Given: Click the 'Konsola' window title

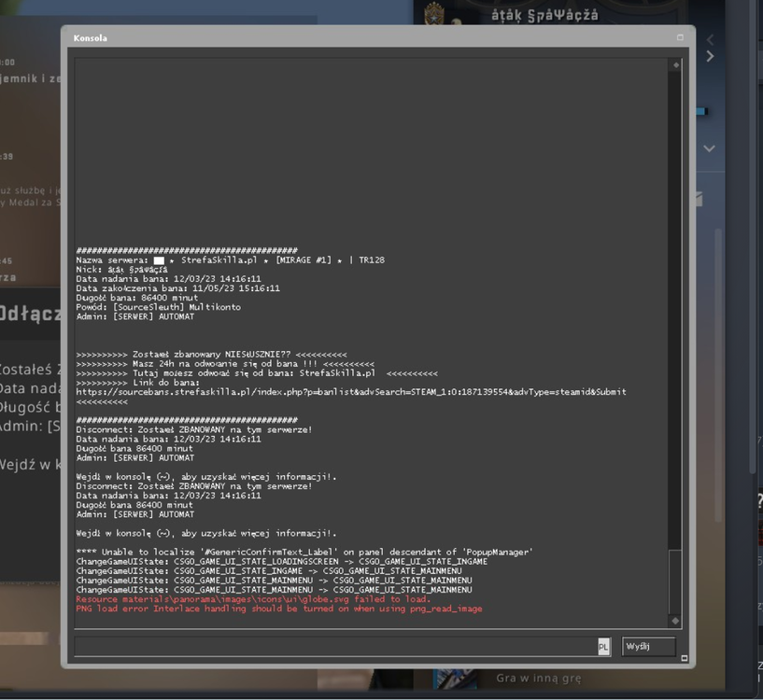Looking at the screenshot, I should 90,38.
